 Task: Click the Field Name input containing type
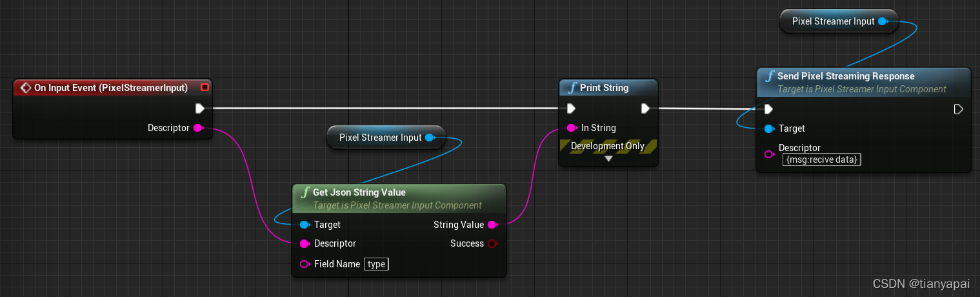(377, 264)
